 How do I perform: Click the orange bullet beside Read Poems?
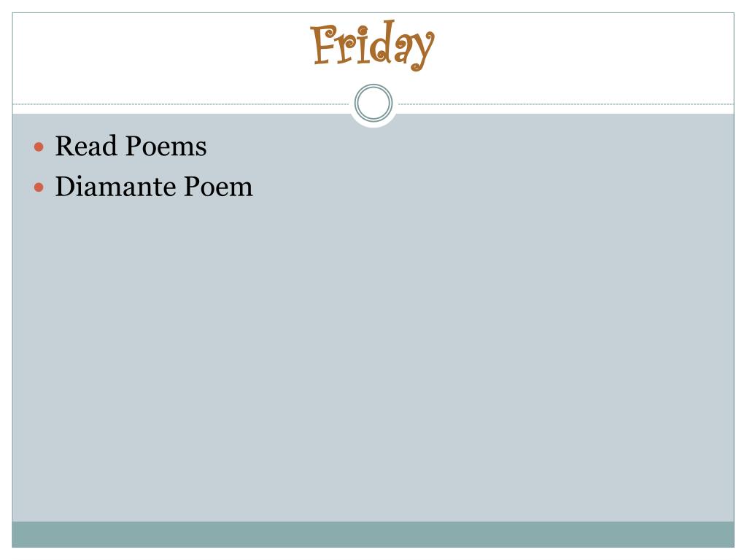click(40, 147)
